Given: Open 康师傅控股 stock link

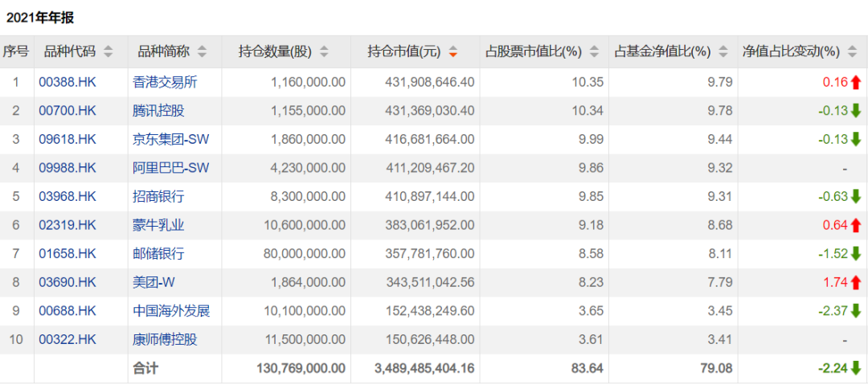Looking at the screenshot, I should coord(165,339).
